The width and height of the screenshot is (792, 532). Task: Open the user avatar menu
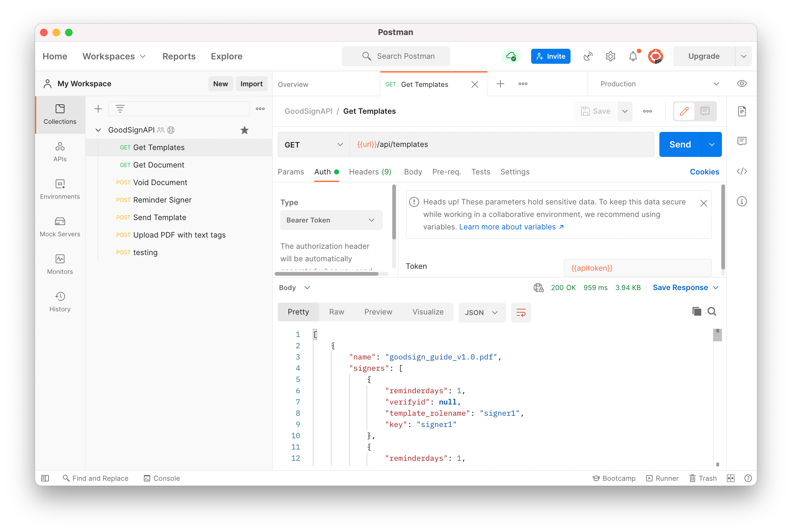coord(655,56)
